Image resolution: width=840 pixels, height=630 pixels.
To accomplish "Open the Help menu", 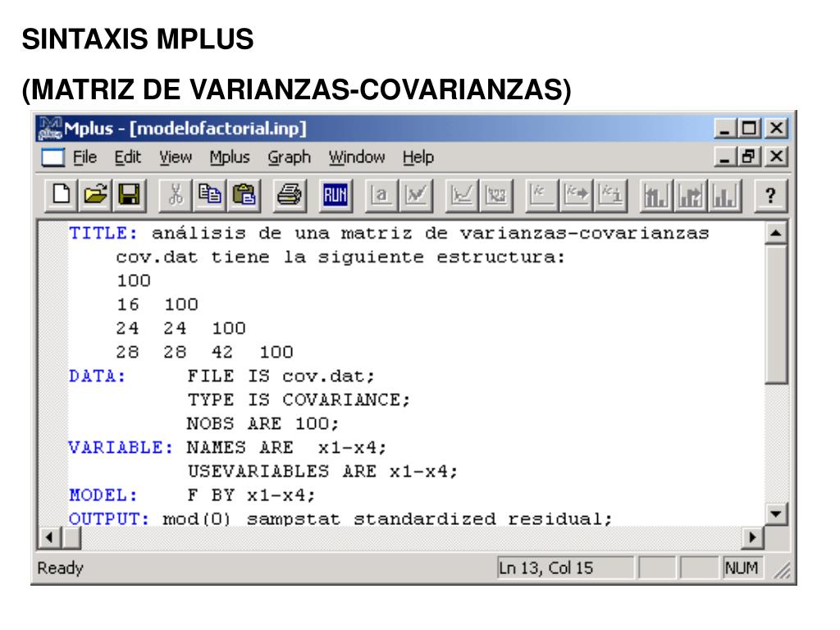I will pyautogui.click(x=418, y=157).
